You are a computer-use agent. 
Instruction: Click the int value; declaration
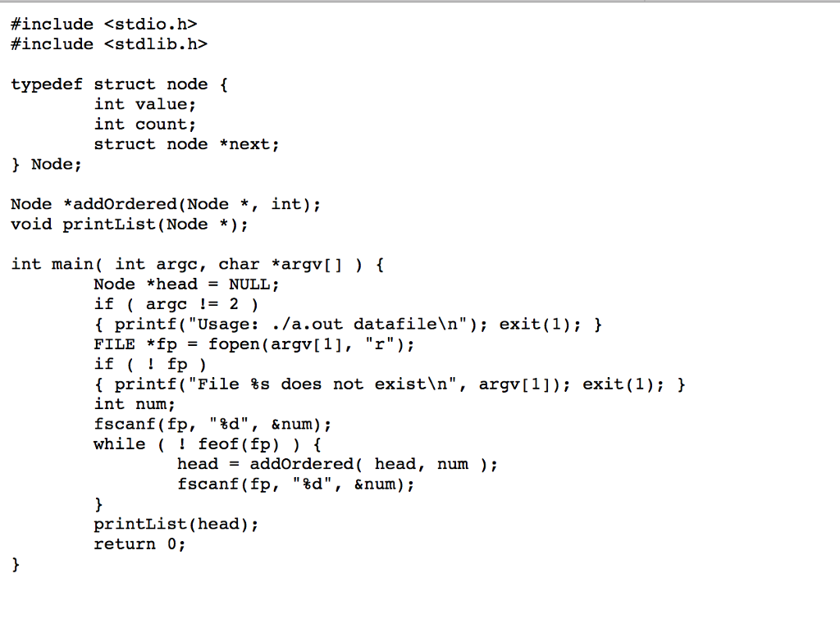tap(145, 104)
